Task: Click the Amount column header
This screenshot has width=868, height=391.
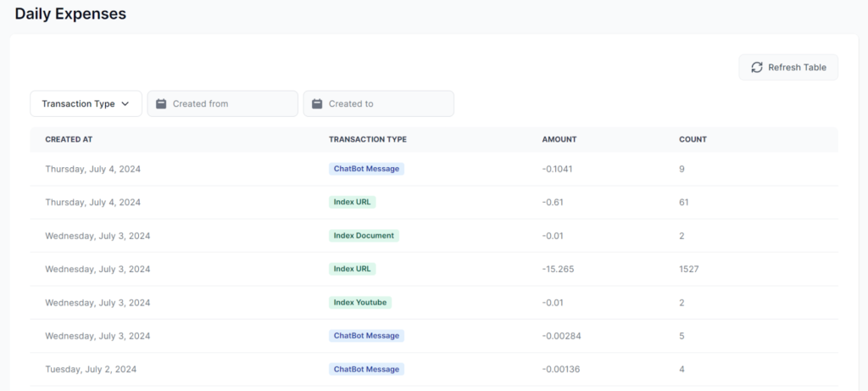Action: (x=559, y=139)
